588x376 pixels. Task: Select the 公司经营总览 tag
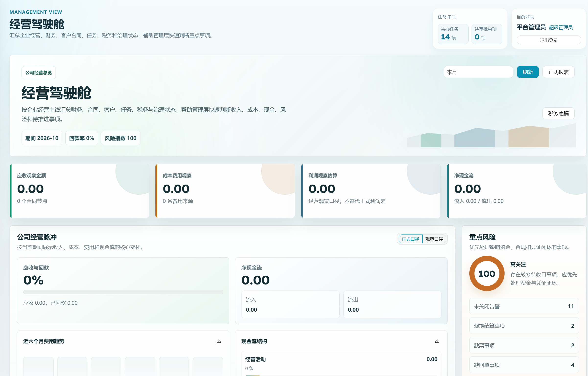click(39, 72)
